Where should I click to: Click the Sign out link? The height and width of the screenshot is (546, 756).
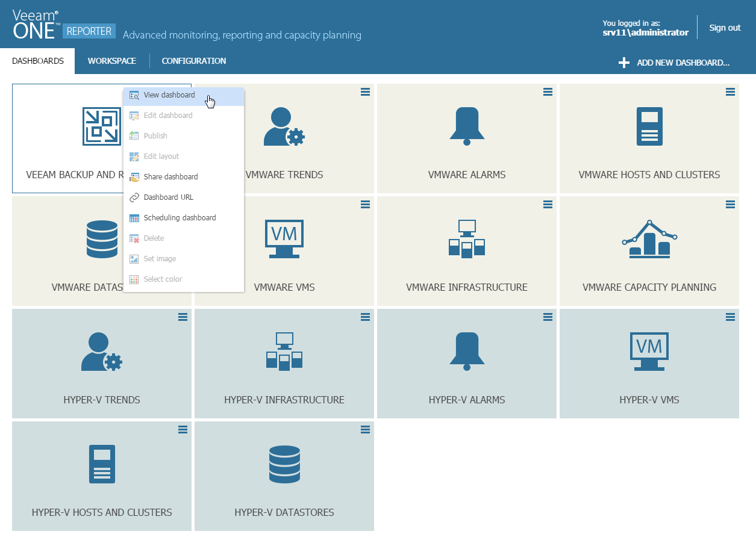click(725, 28)
